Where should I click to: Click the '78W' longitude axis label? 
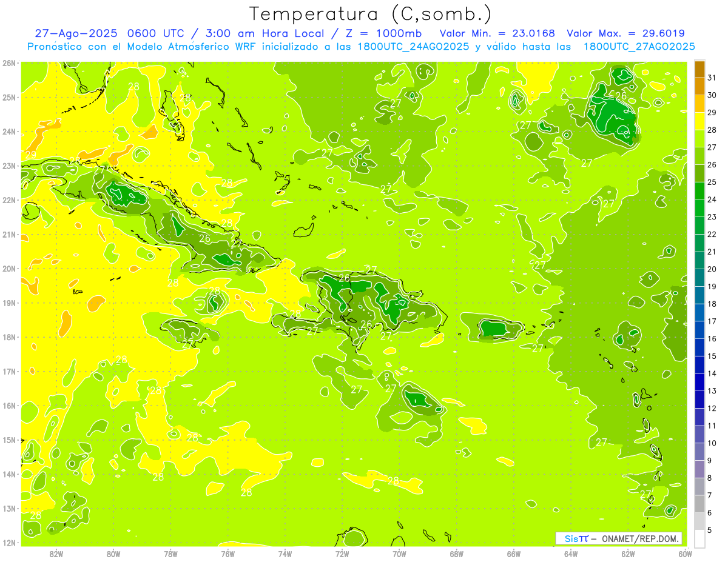click(170, 554)
